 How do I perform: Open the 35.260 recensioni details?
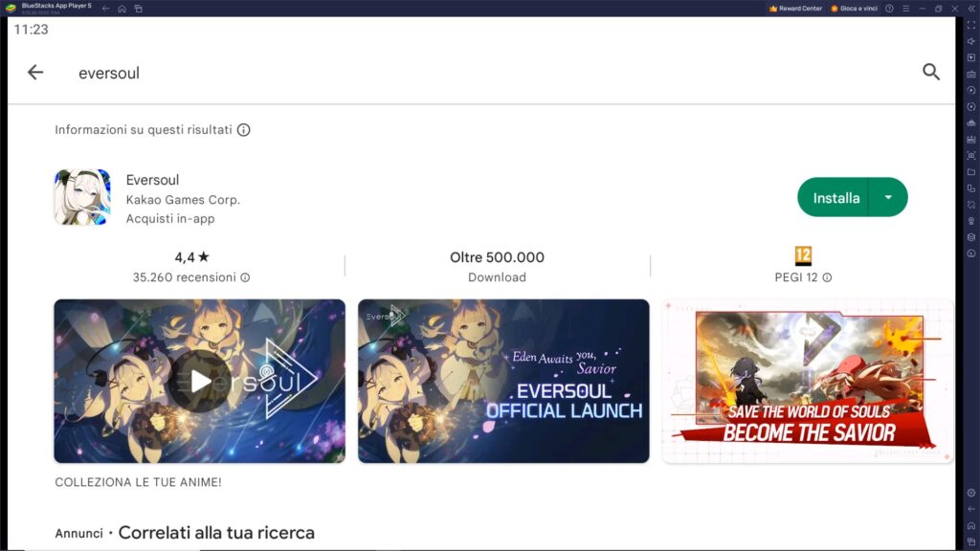[246, 277]
